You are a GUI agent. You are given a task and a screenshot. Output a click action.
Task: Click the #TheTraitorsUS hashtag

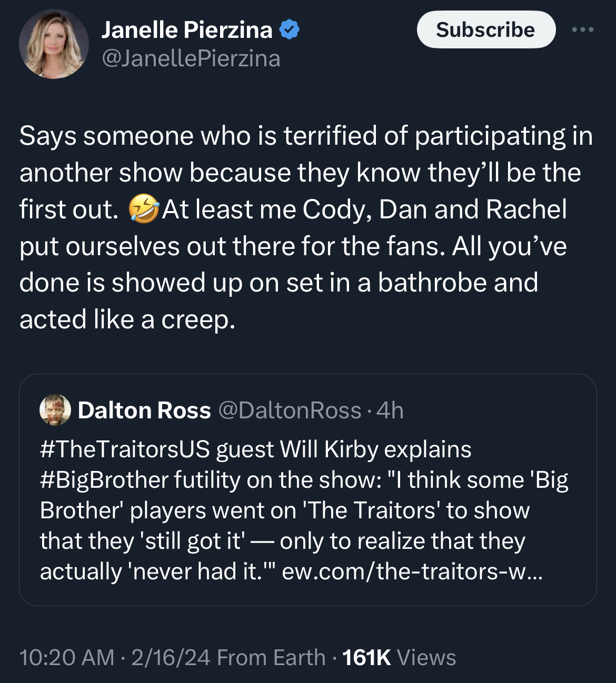(x=125, y=449)
